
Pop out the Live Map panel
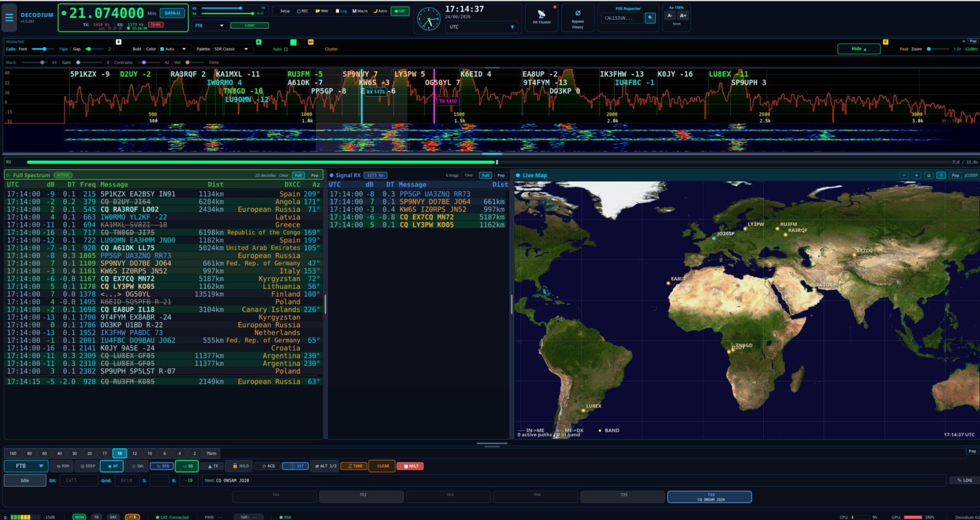(x=955, y=175)
